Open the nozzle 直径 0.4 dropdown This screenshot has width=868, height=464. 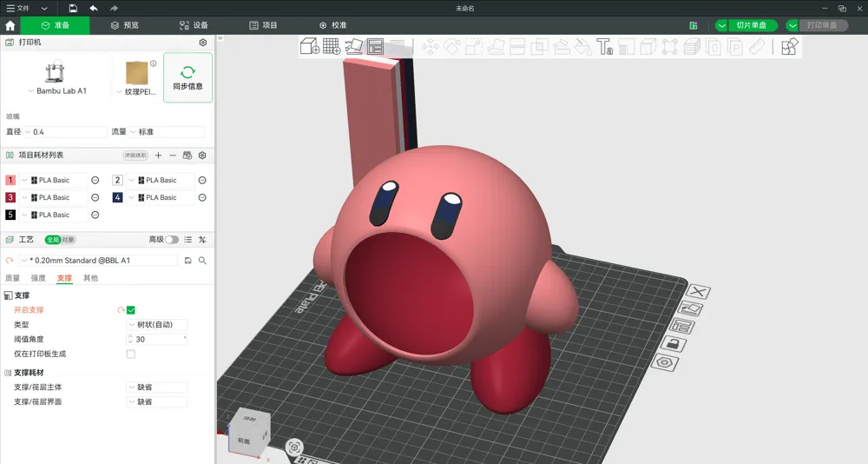pos(65,132)
